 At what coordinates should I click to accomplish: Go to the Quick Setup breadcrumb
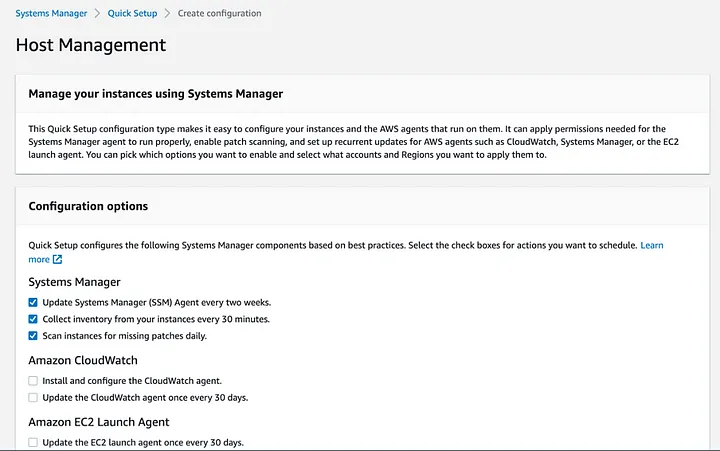tap(132, 13)
